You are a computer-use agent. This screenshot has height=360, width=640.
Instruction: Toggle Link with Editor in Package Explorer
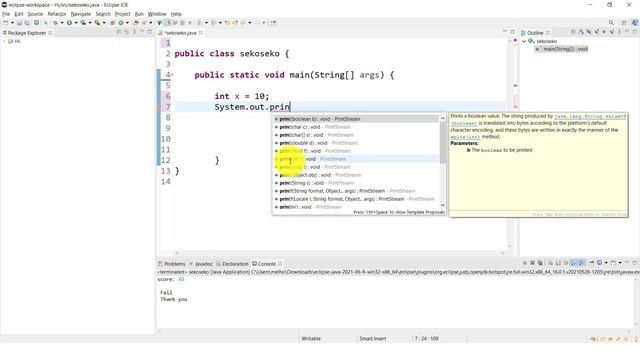[x=127, y=32]
